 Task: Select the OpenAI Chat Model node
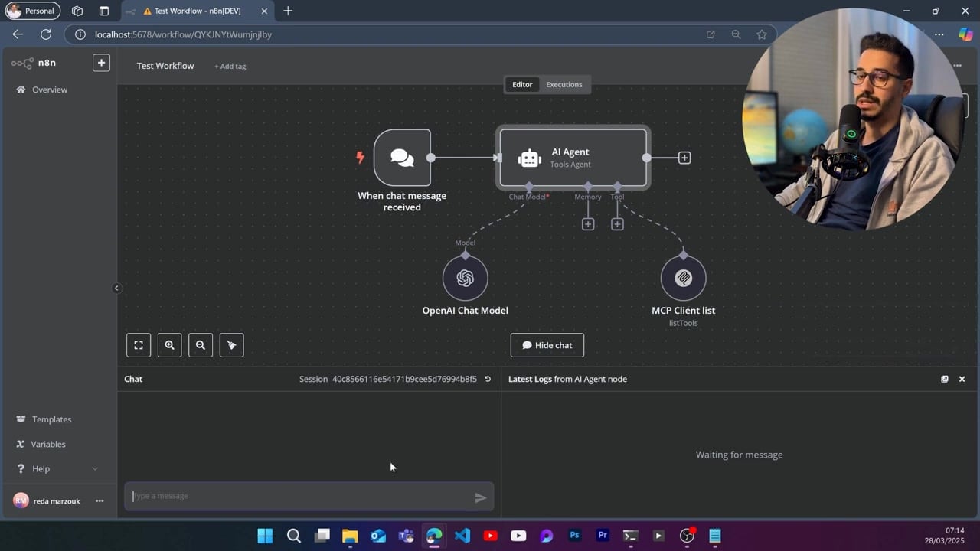coord(465,279)
